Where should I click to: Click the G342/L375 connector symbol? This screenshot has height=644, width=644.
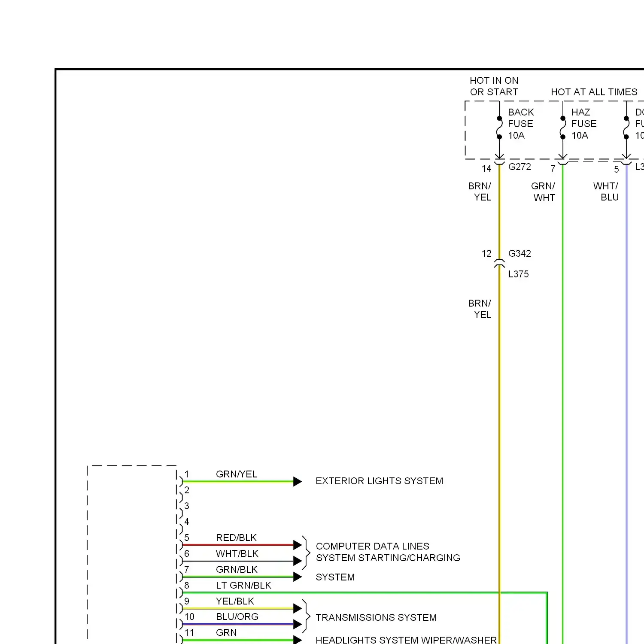click(499, 264)
